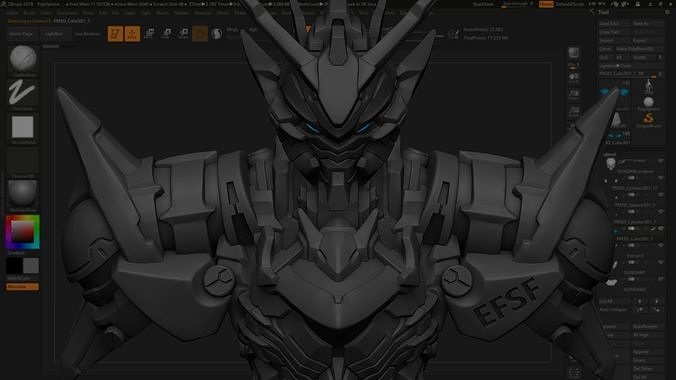Open the Document menu
The image size is (676, 380).
[67, 13]
